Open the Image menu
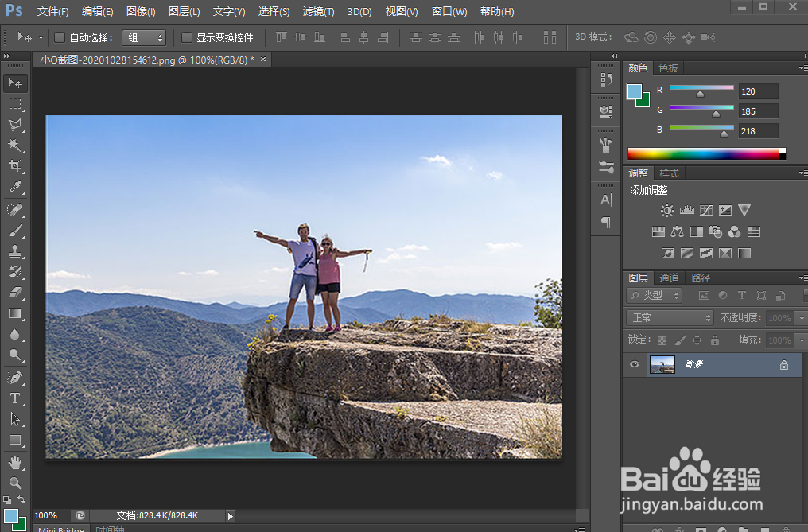The width and height of the screenshot is (808, 532). pyautogui.click(x=141, y=11)
